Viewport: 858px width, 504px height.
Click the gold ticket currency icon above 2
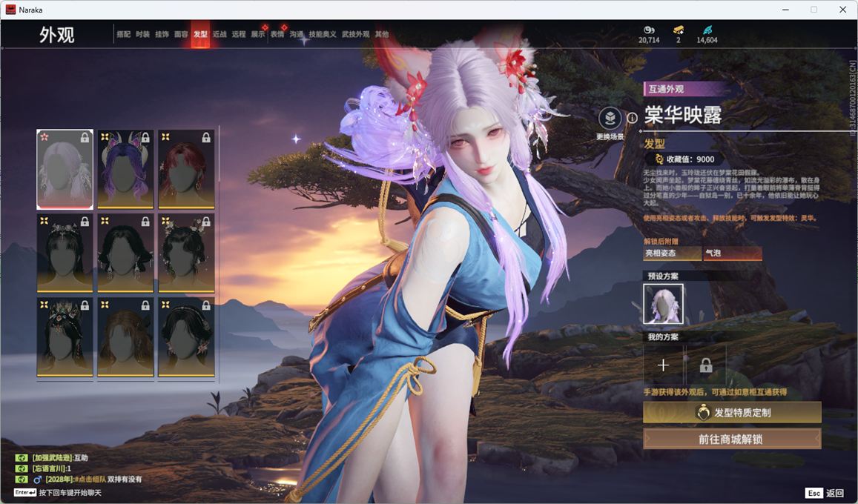pyautogui.click(x=679, y=30)
